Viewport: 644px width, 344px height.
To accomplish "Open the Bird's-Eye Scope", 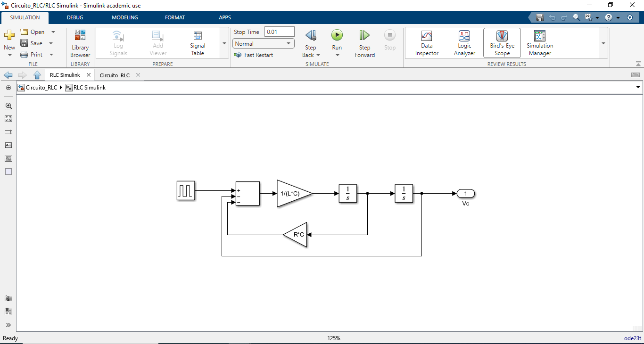I will coord(501,42).
